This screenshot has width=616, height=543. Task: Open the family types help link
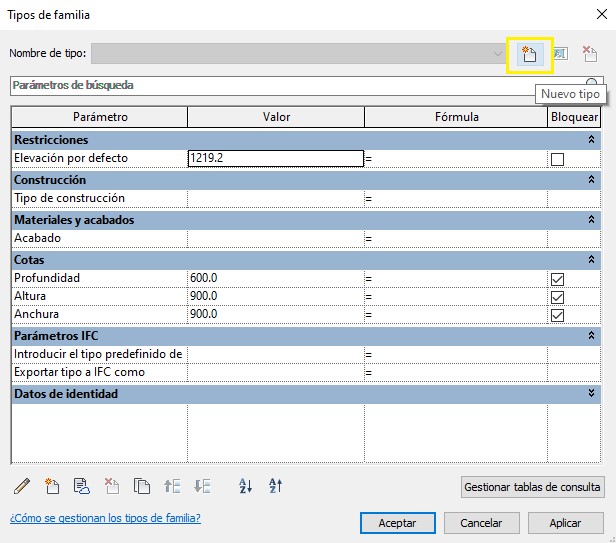pyautogui.click(x=105, y=518)
